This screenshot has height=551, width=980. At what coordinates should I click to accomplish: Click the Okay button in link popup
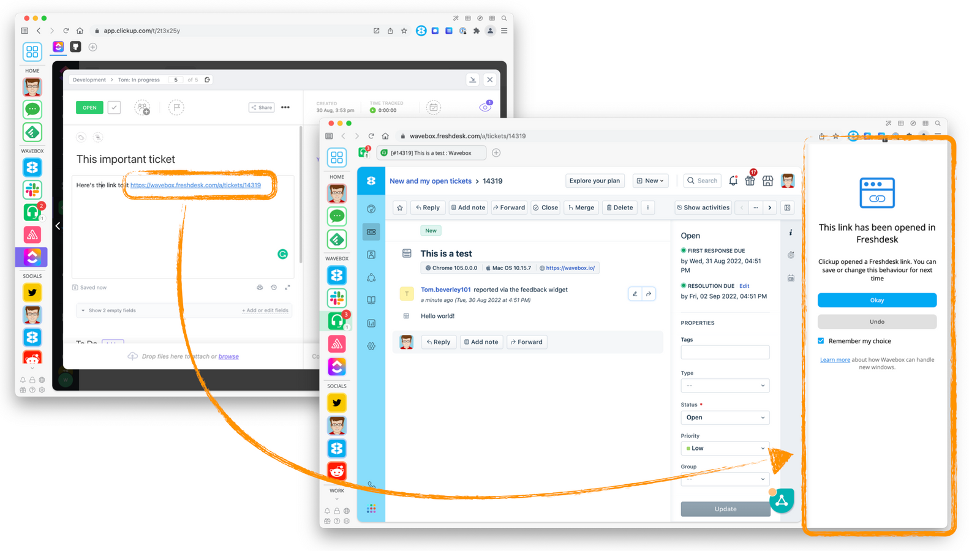pos(876,300)
